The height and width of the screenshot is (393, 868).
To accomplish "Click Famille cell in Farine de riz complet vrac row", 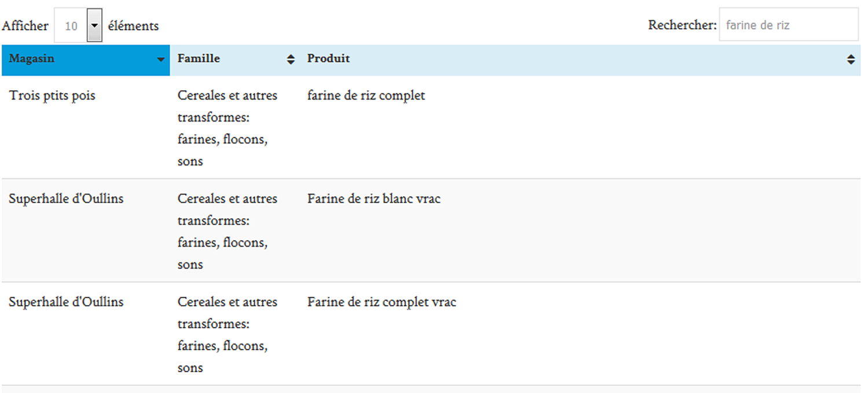I will [x=227, y=335].
